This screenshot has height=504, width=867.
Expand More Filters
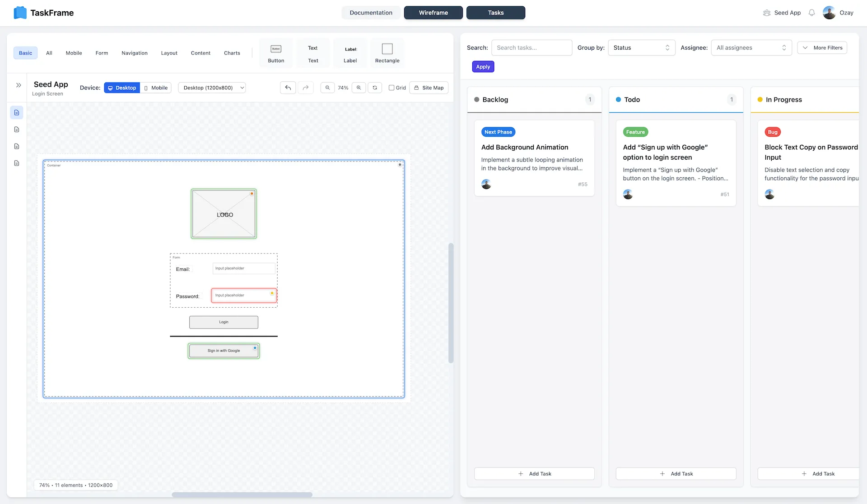point(822,47)
